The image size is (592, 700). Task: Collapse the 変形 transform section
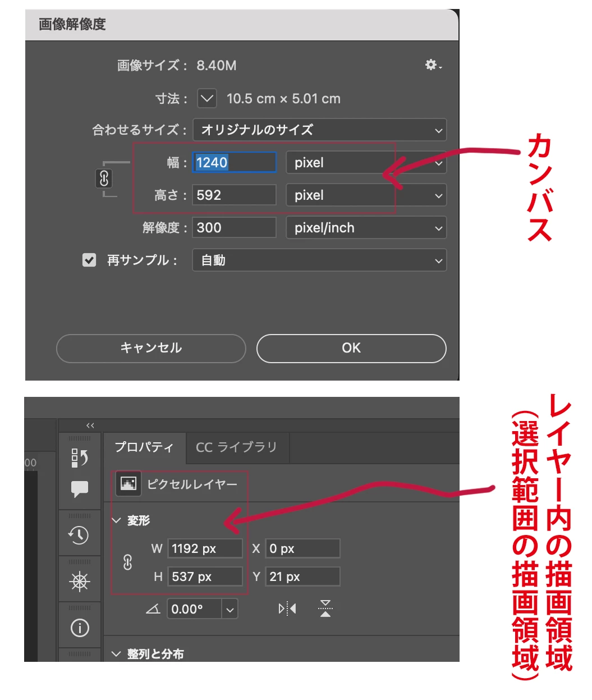click(x=117, y=520)
